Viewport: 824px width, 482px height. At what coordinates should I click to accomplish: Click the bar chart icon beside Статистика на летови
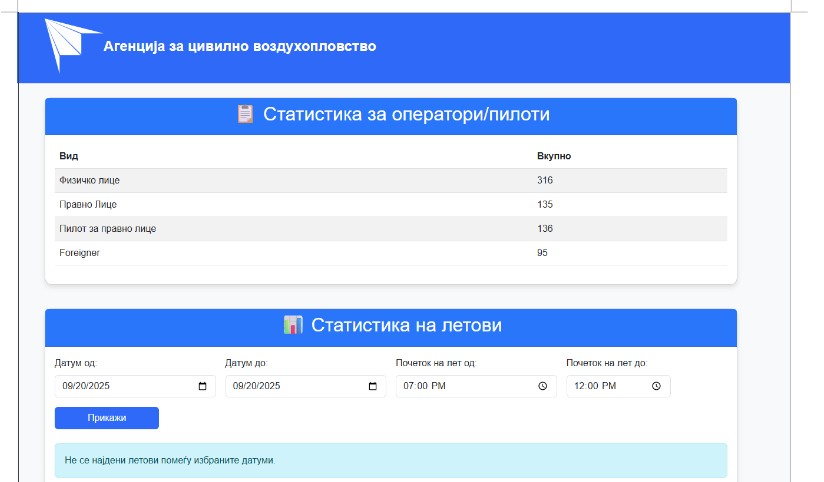[x=293, y=325]
